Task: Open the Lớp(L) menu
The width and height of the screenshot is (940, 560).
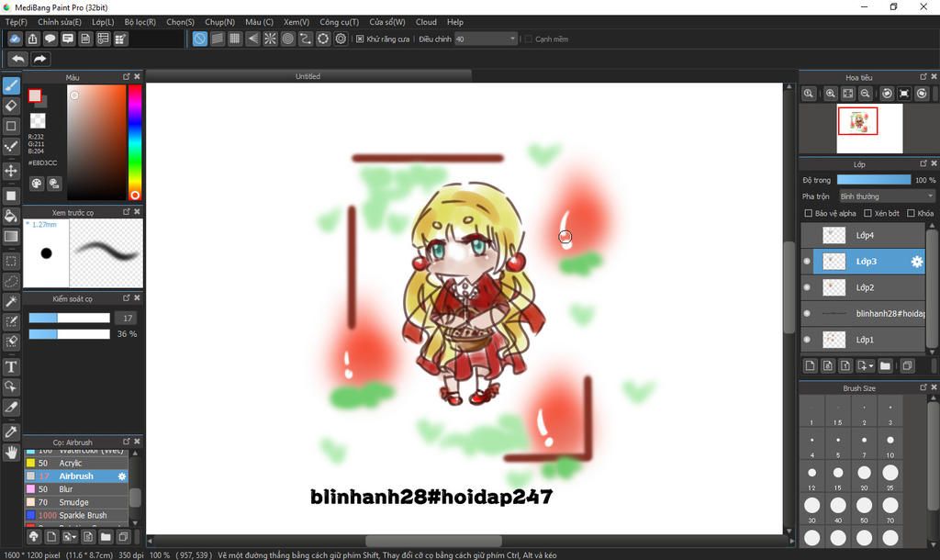Action: tap(103, 22)
